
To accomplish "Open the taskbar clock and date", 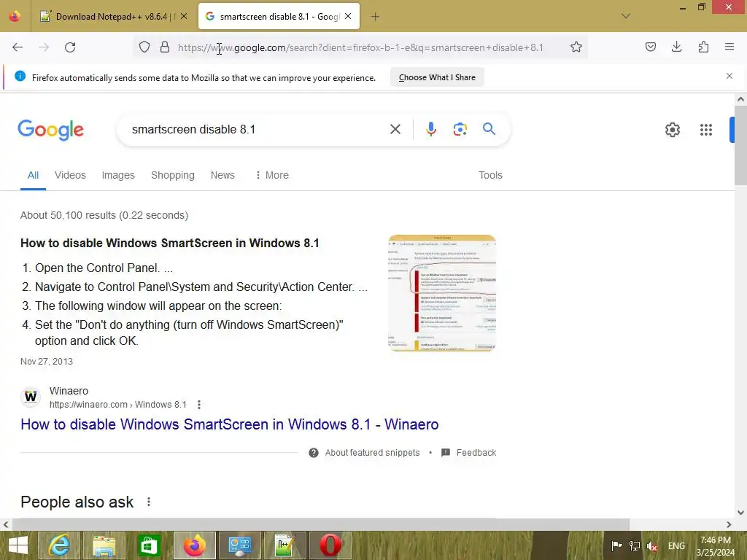I will (x=715, y=546).
